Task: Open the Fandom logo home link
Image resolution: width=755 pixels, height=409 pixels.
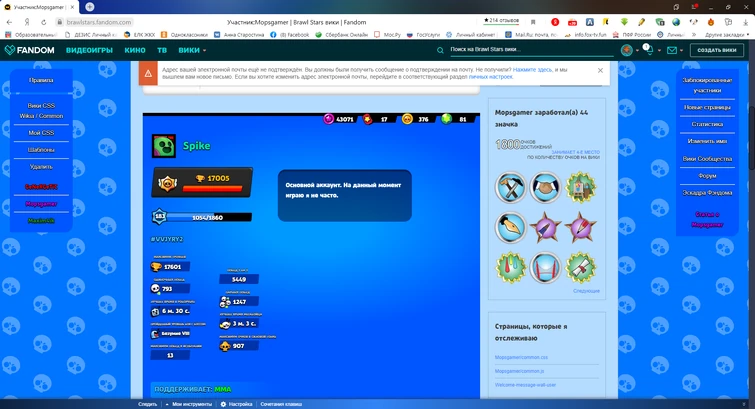Action: coord(29,50)
